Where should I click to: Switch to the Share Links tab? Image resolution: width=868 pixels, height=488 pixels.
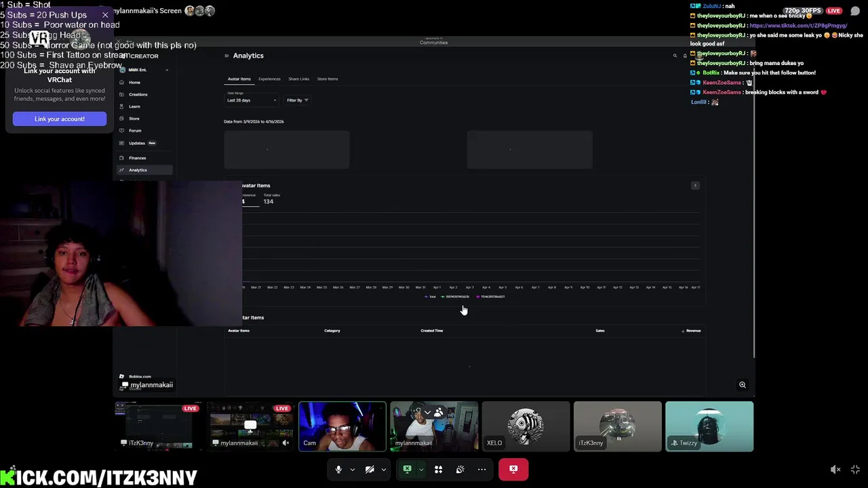pos(298,79)
